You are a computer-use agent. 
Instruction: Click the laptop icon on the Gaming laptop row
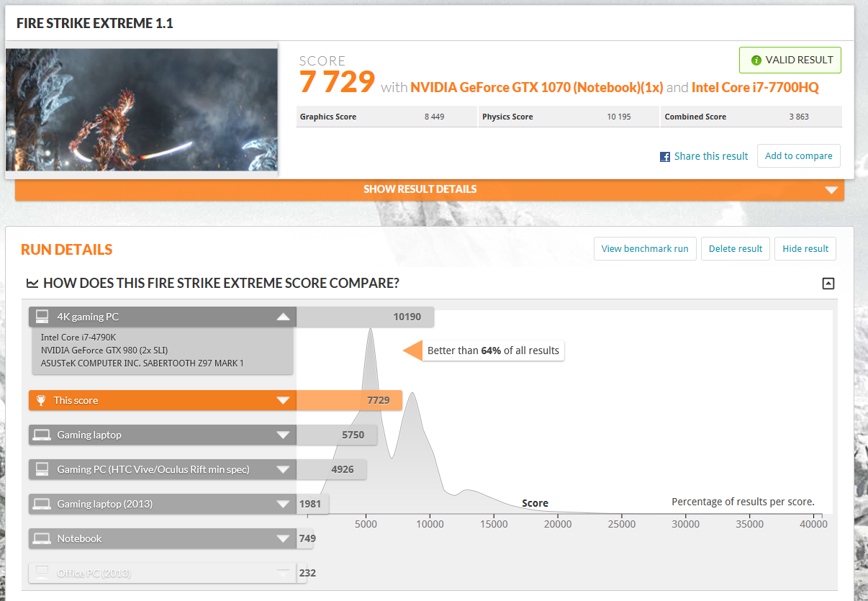(x=42, y=435)
